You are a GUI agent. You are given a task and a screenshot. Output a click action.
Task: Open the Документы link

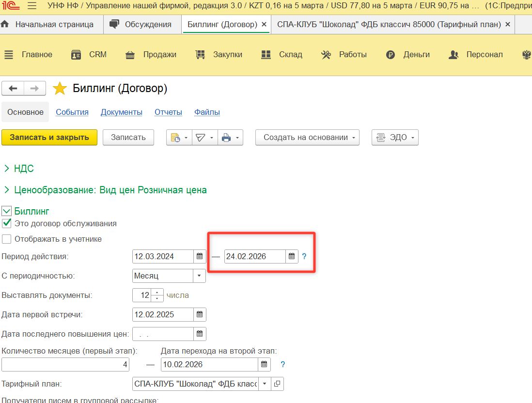(121, 112)
